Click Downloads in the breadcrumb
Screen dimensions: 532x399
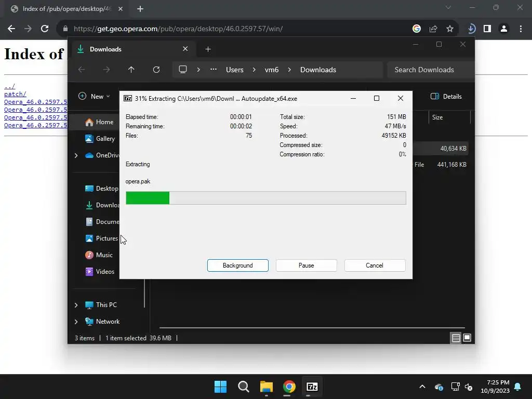pyautogui.click(x=318, y=70)
